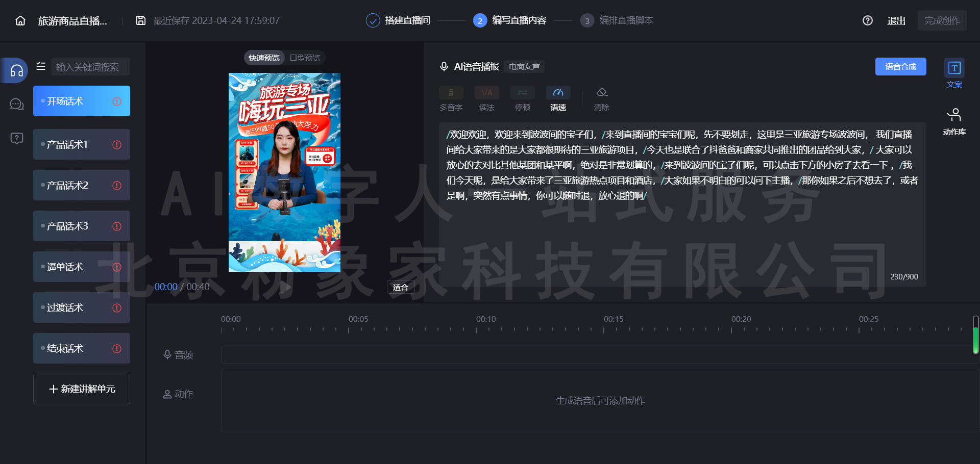Create unit with 新建讲解单元 button
Viewport: 980px width, 464px height.
tap(81, 389)
